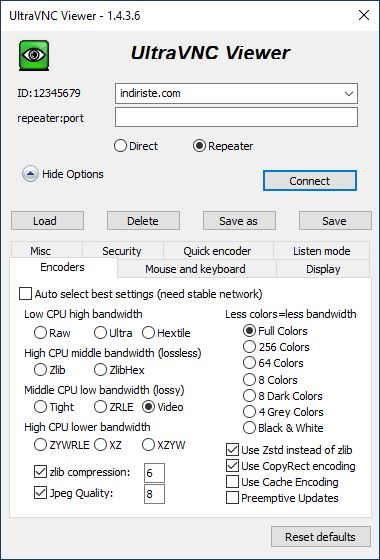This screenshot has height=560, width=380.
Task: Click the Save as button
Action: coord(239,221)
